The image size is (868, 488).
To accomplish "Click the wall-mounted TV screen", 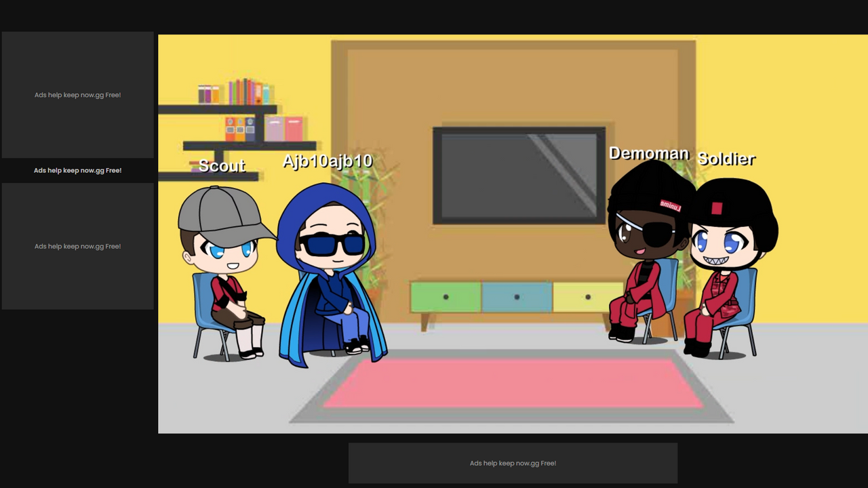I will click(x=519, y=175).
